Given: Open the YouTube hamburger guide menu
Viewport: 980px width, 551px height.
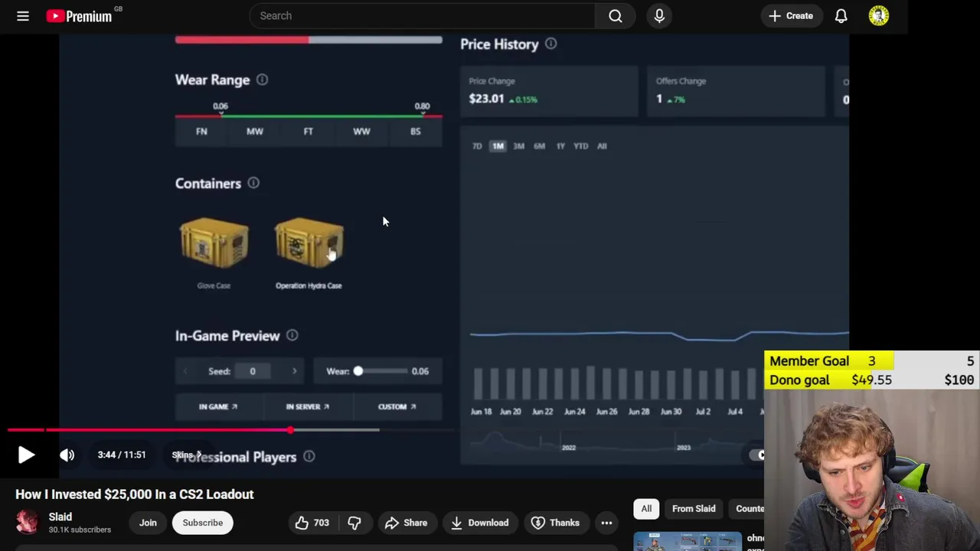Looking at the screenshot, I should click(x=23, y=15).
